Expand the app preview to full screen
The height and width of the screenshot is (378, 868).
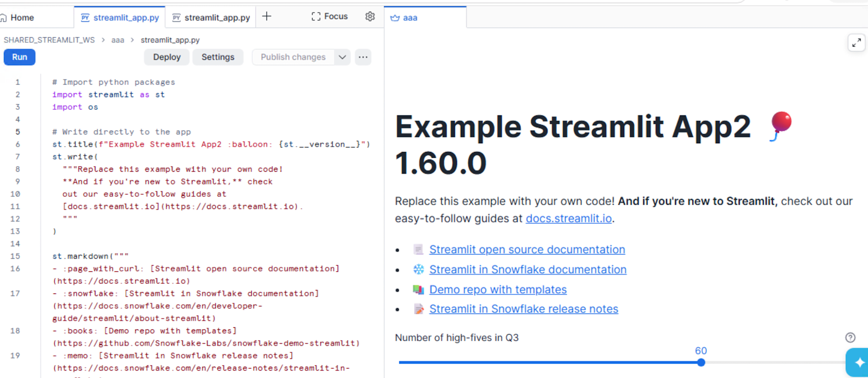tap(856, 43)
